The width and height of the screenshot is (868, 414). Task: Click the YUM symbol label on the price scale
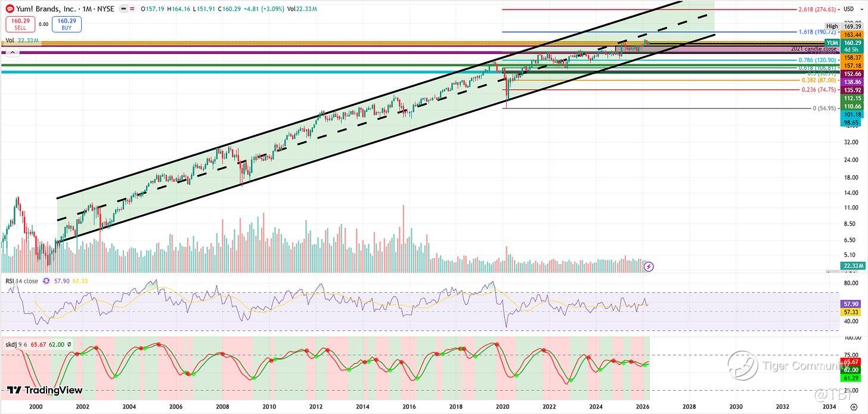click(x=832, y=43)
